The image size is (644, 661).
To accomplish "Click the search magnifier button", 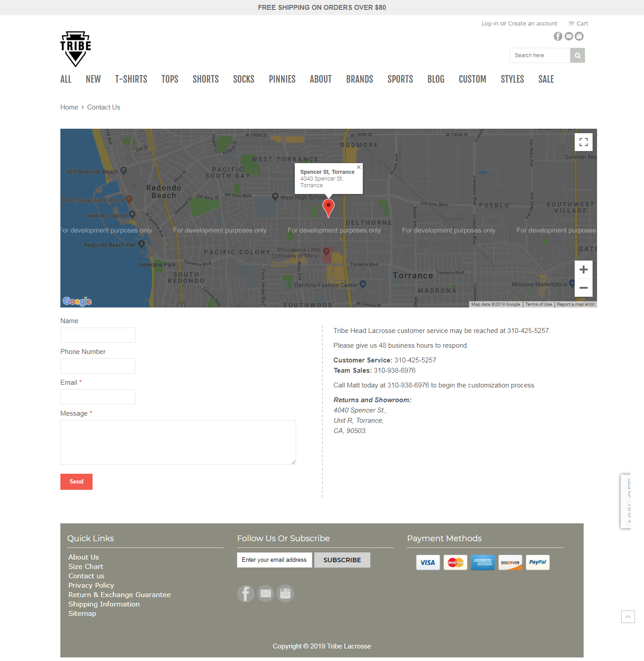I will click(577, 55).
